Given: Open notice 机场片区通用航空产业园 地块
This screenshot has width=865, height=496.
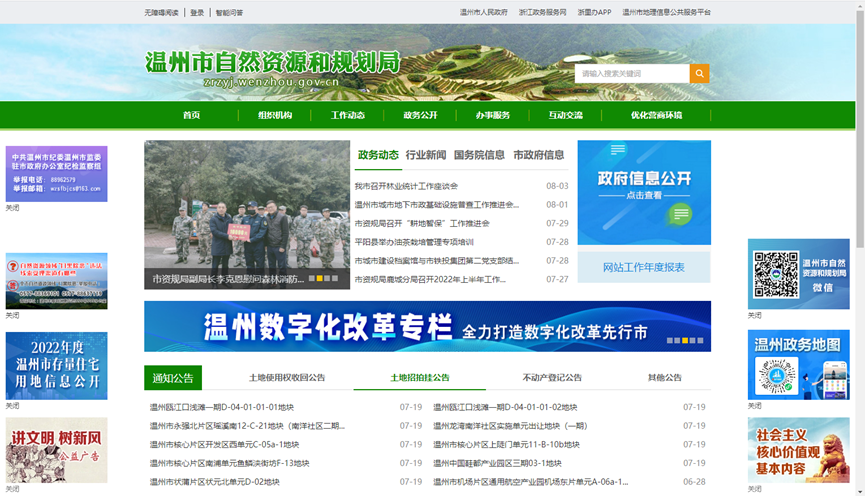Looking at the screenshot, I should (530, 482).
